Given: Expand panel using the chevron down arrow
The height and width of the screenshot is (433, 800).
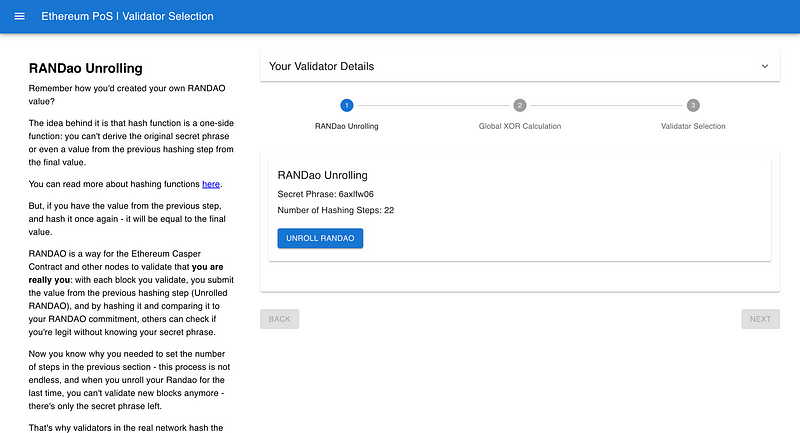Looking at the screenshot, I should [x=765, y=67].
